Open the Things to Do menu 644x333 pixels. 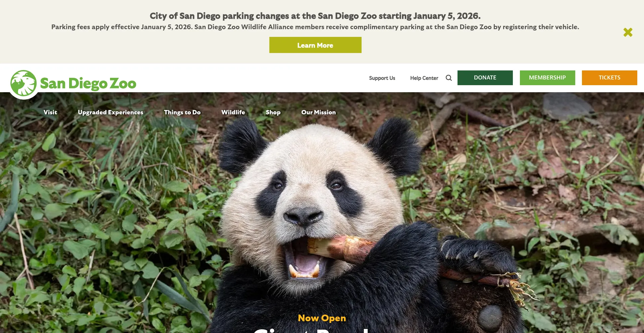pyautogui.click(x=182, y=112)
